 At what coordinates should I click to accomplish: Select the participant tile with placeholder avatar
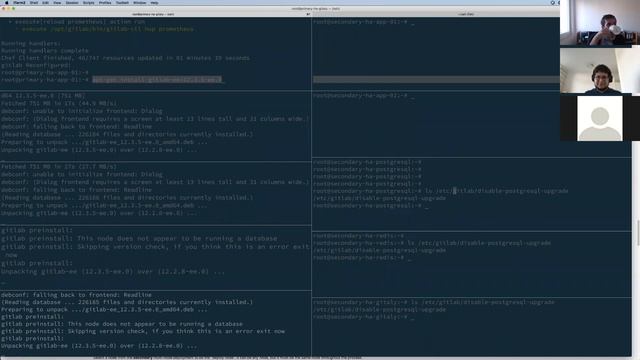click(x=600, y=118)
